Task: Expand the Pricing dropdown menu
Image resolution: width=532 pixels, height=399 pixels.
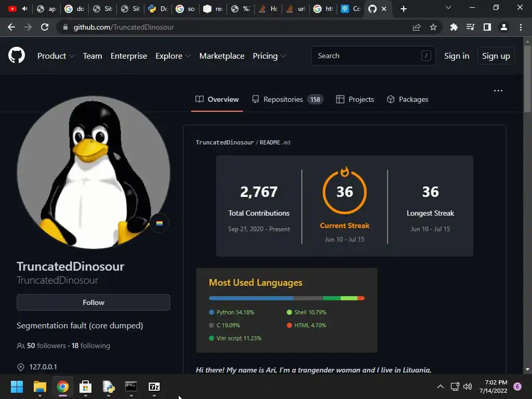Action: click(270, 56)
